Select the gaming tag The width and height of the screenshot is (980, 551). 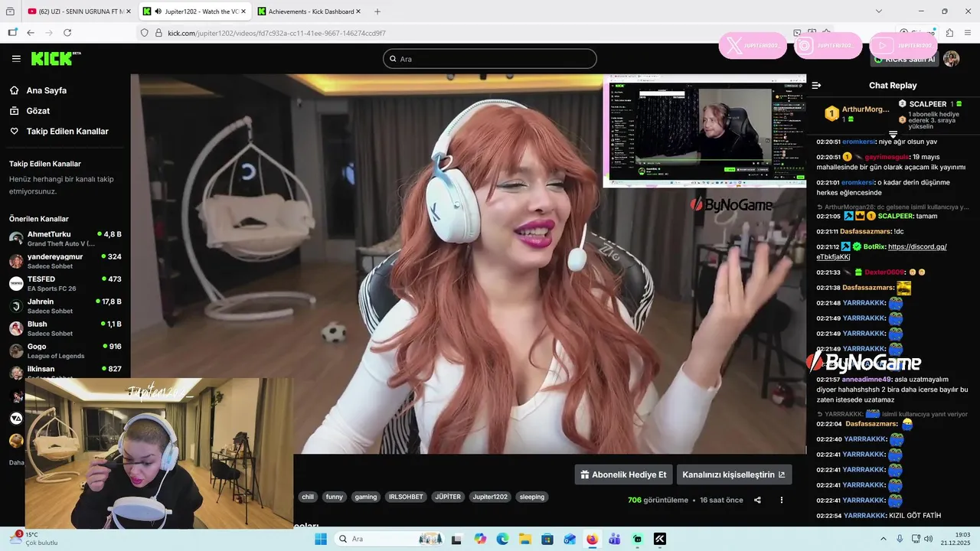pyautogui.click(x=366, y=497)
